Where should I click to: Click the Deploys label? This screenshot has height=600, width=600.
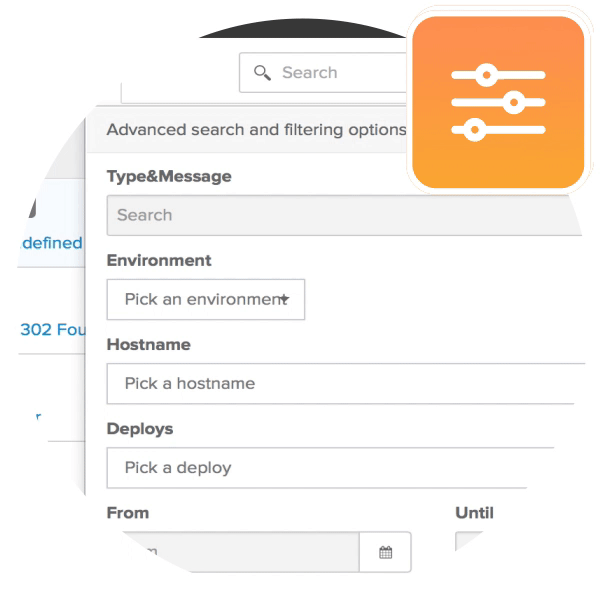click(x=140, y=429)
